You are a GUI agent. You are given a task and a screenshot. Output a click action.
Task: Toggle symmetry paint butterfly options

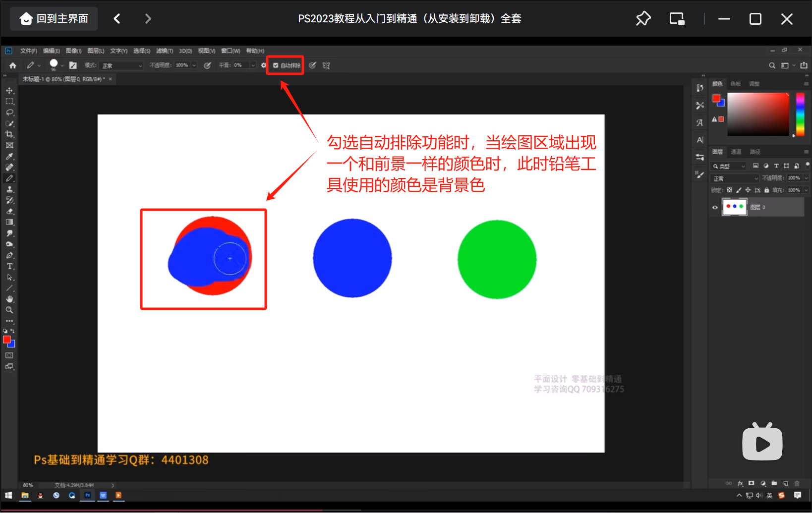(326, 65)
